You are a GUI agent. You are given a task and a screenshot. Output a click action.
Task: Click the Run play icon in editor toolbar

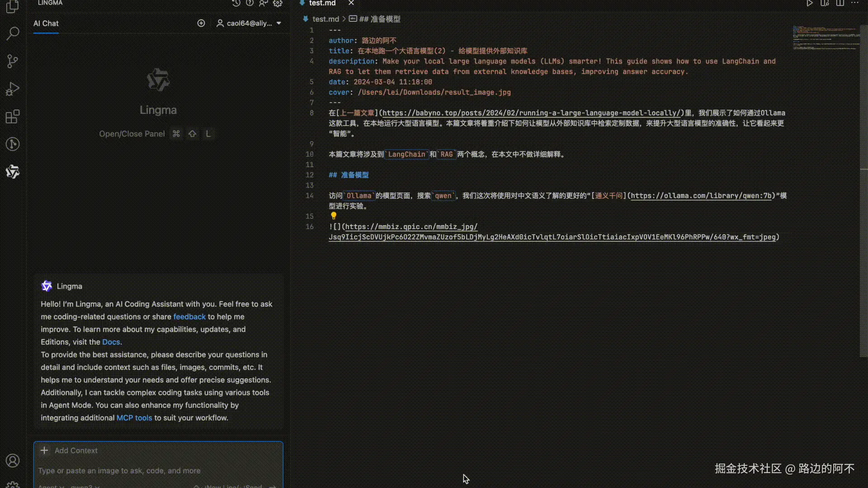click(810, 3)
